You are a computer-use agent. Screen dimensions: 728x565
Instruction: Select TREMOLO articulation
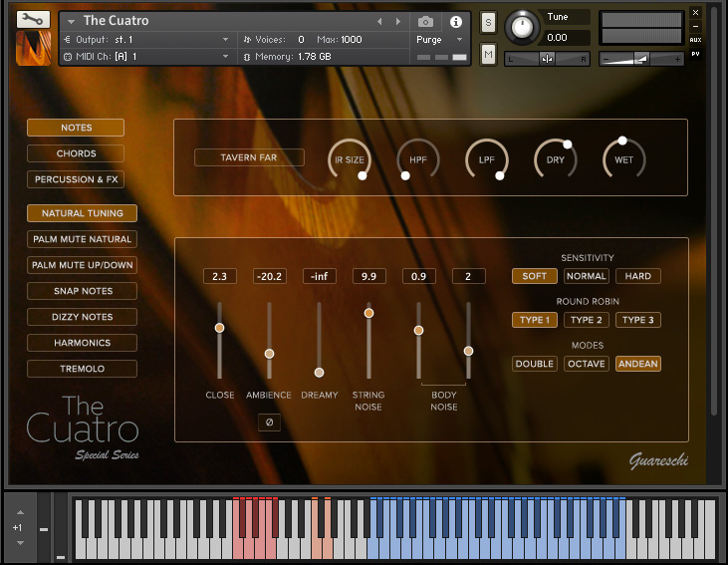pyautogui.click(x=83, y=369)
